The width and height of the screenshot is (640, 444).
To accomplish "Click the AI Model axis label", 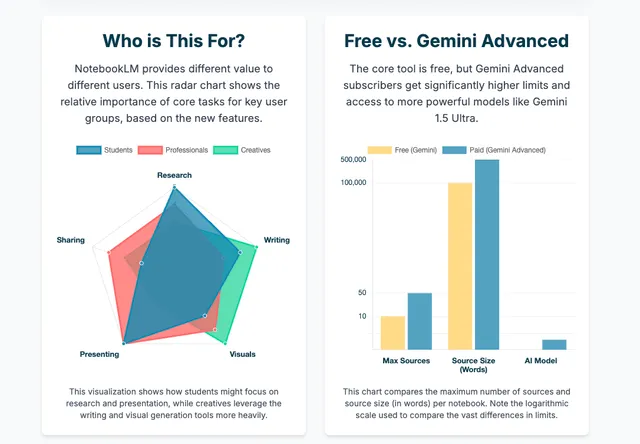I will [541, 360].
